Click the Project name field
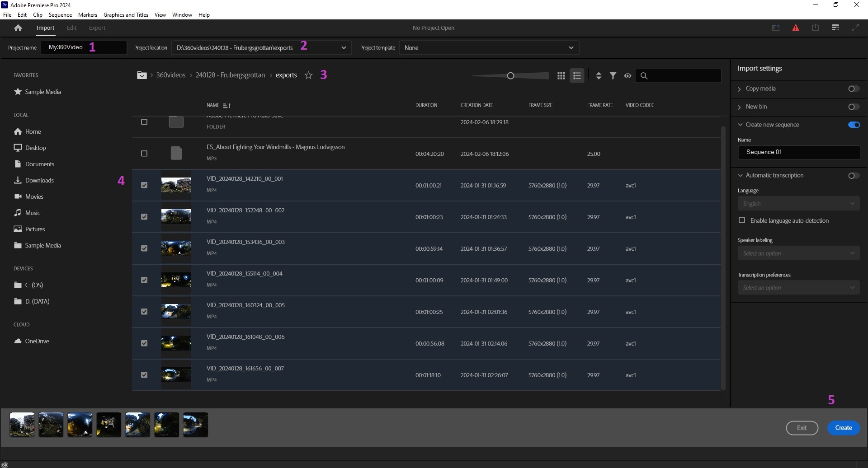 click(x=84, y=47)
